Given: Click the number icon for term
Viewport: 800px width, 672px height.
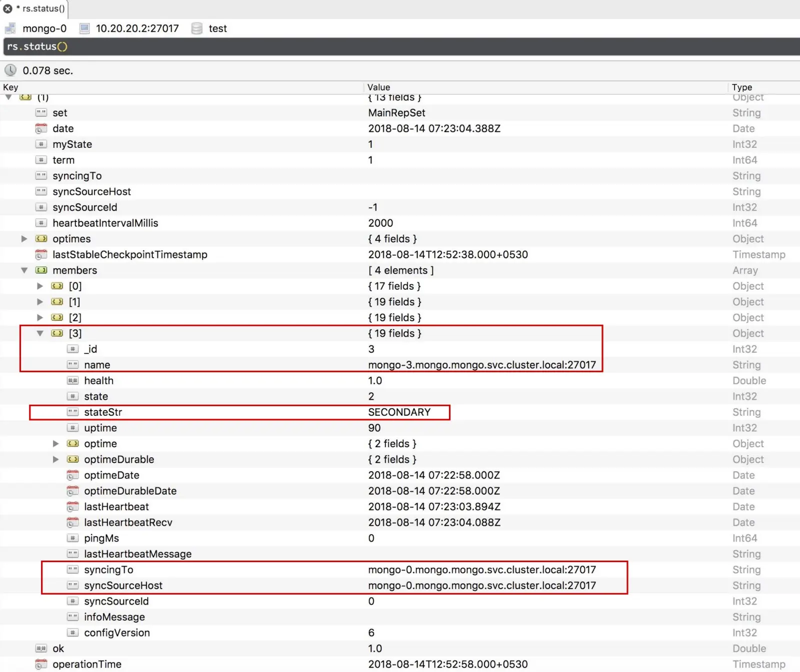Looking at the screenshot, I should (x=41, y=160).
